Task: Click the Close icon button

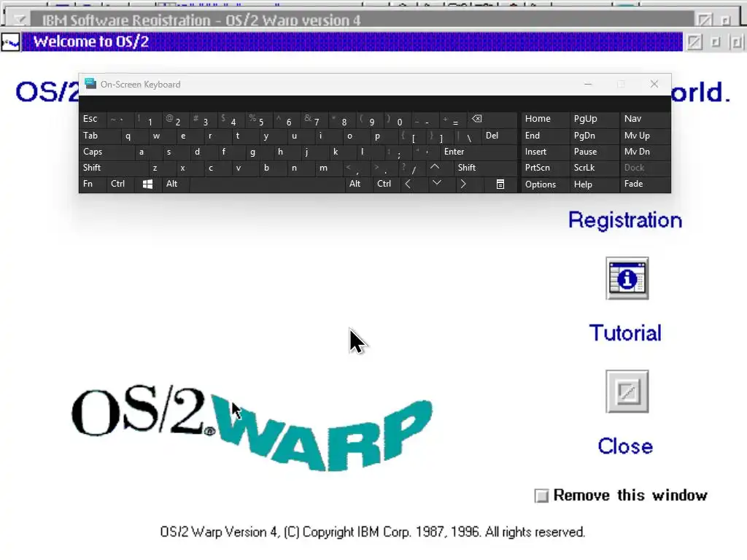Action: [x=627, y=392]
